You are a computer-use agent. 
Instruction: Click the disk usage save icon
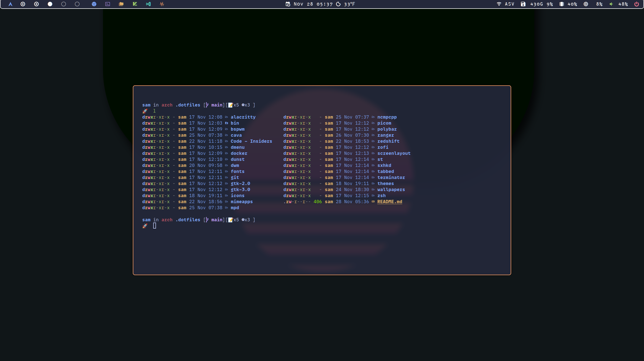click(x=523, y=4)
